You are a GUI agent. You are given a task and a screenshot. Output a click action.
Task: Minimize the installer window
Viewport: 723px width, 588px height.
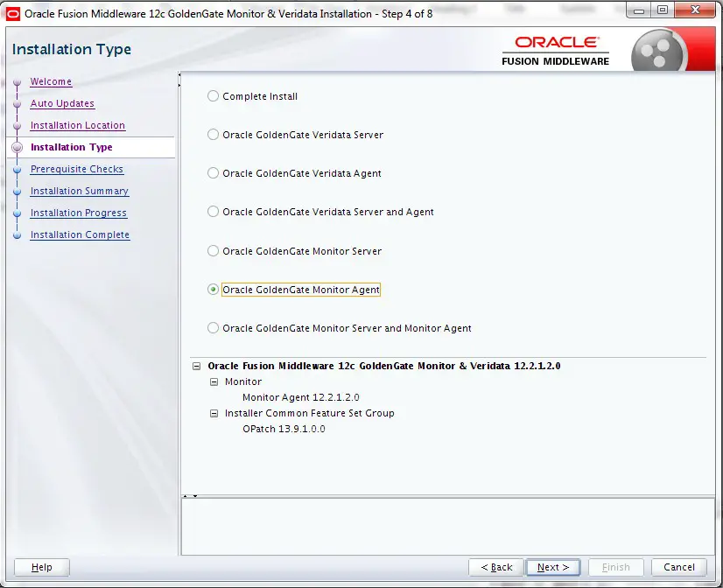pyautogui.click(x=639, y=10)
